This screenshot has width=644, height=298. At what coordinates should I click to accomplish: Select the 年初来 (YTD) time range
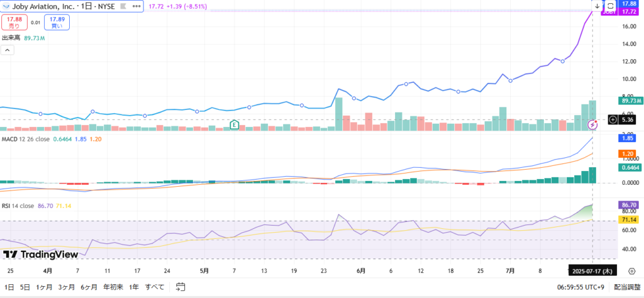pos(113,287)
